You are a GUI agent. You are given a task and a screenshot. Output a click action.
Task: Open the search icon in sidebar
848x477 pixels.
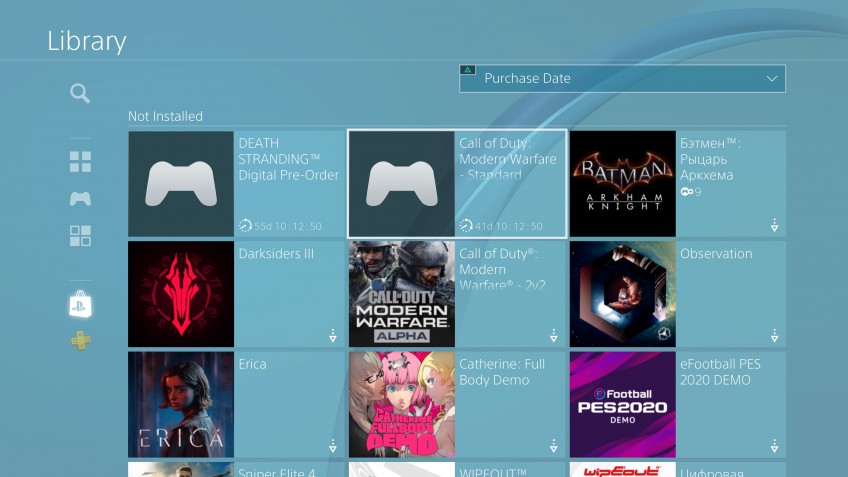tap(80, 93)
